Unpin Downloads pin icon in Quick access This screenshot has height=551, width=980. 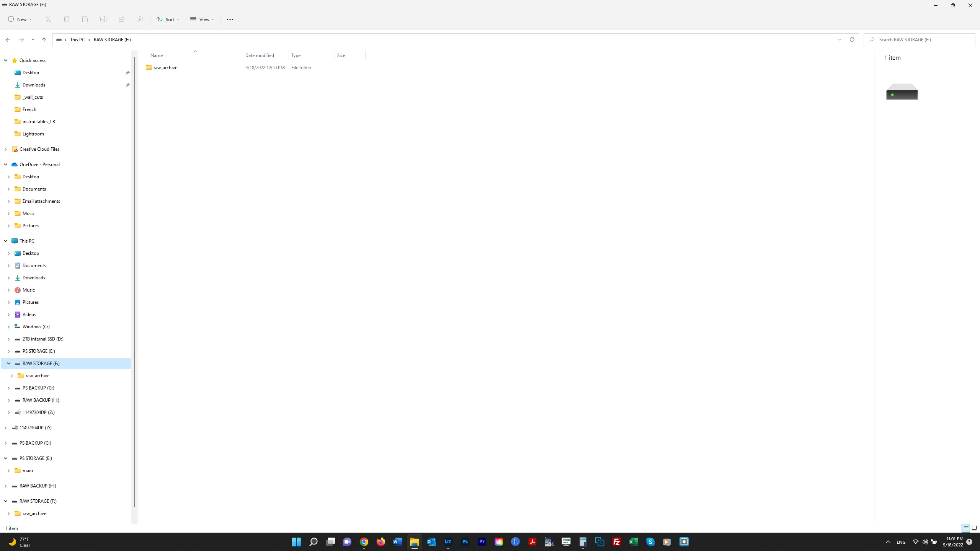pyautogui.click(x=127, y=85)
